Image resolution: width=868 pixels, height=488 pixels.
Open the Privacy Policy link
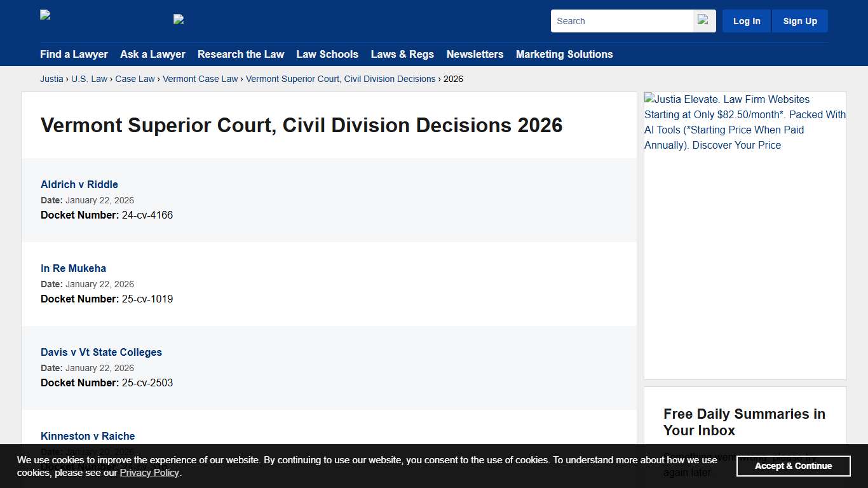149,473
